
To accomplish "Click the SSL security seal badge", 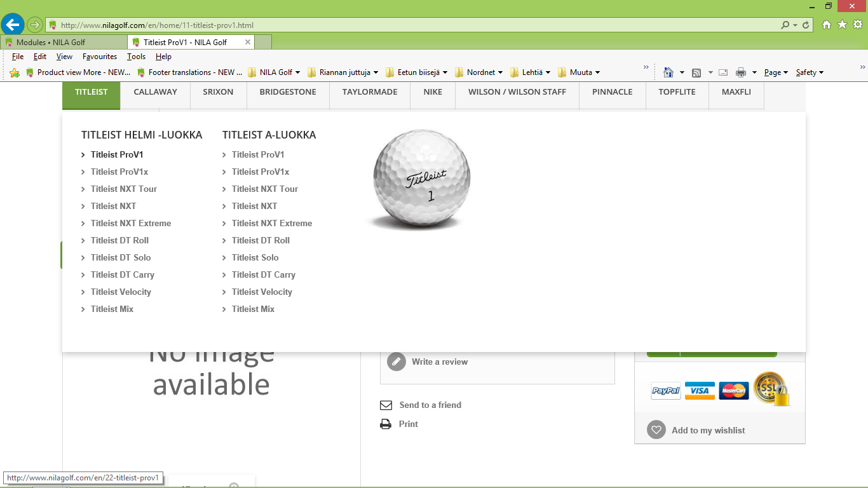I will tap(771, 388).
